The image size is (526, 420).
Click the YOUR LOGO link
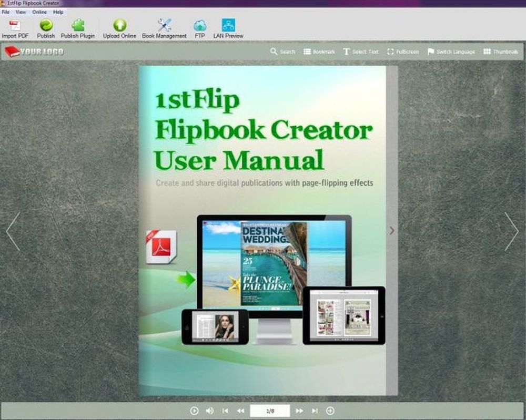click(34, 52)
